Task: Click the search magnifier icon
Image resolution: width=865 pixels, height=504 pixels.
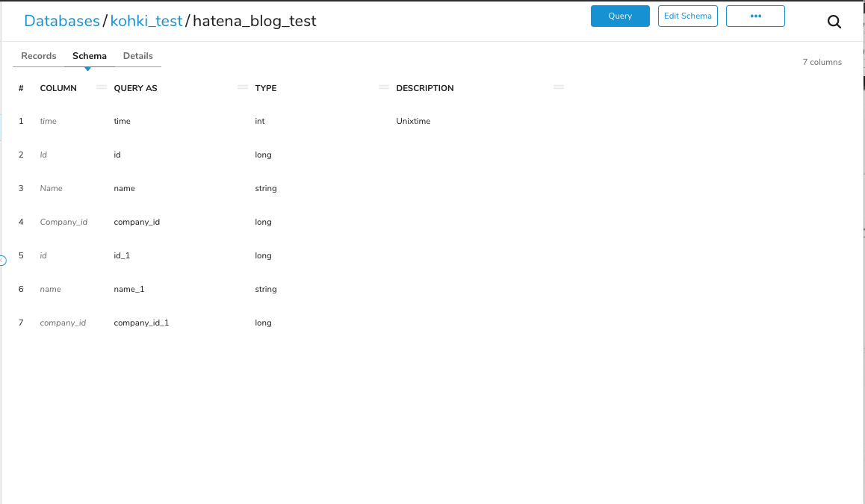Action: [834, 22]
